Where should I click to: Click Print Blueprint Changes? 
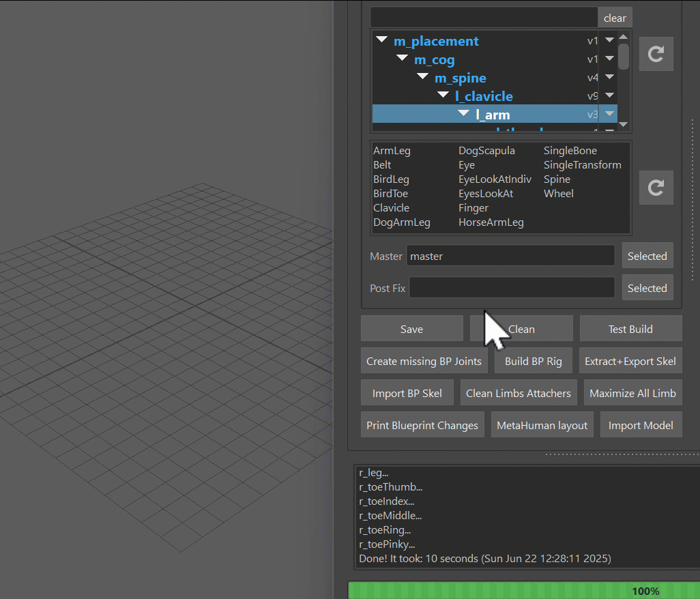pyautogui.click(x=422, y=425)
